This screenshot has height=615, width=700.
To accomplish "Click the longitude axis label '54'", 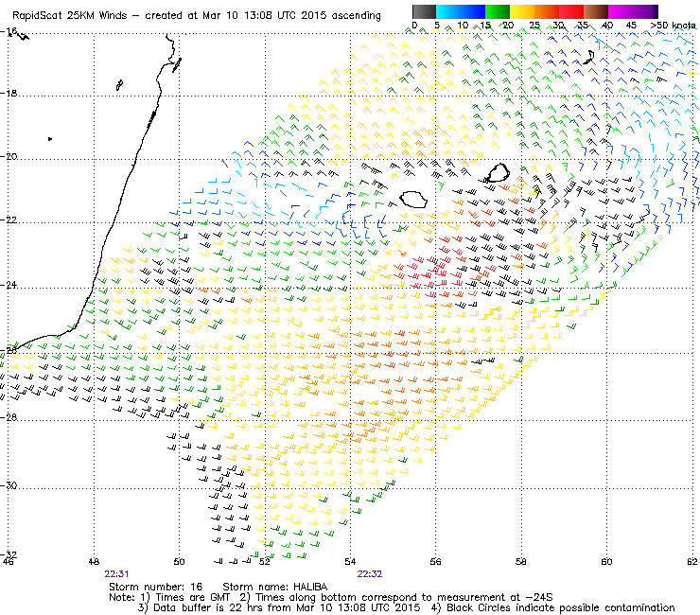I will pyautogui.click(x=350, y=562).
